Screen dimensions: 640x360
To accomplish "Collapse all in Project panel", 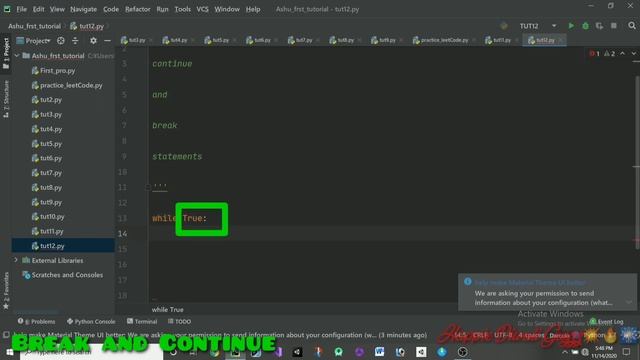I will click(75, 40).
